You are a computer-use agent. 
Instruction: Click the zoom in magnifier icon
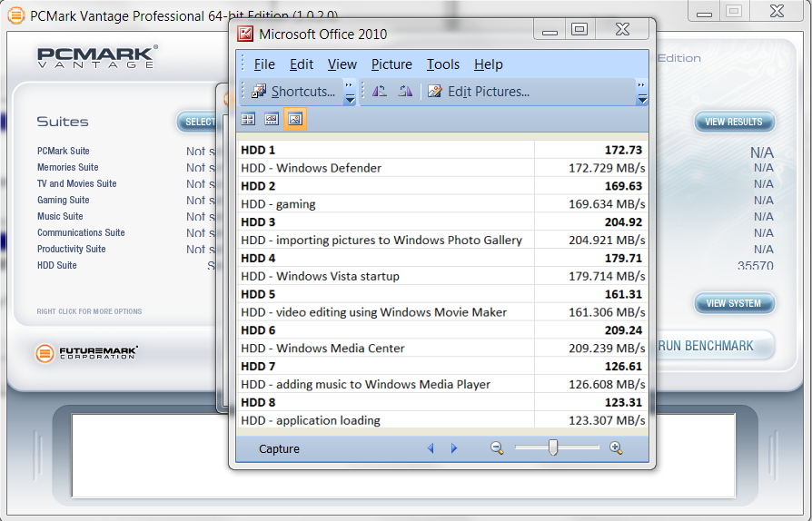pyautogui.click(x=616, y=447)
